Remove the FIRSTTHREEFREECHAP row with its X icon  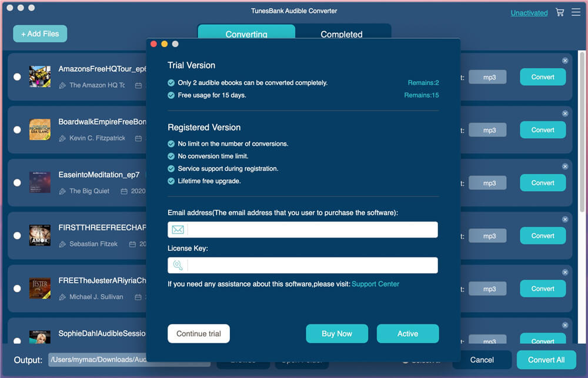[564, 219]
